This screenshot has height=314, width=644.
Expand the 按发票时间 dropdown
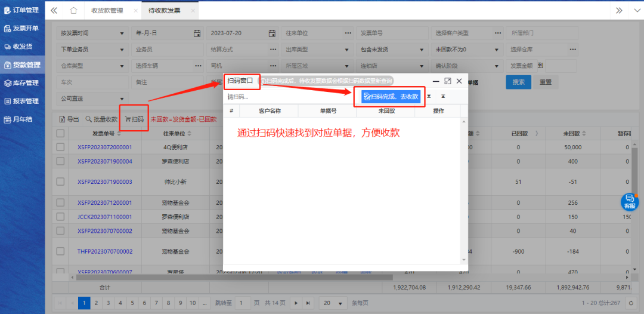[122, 33]
